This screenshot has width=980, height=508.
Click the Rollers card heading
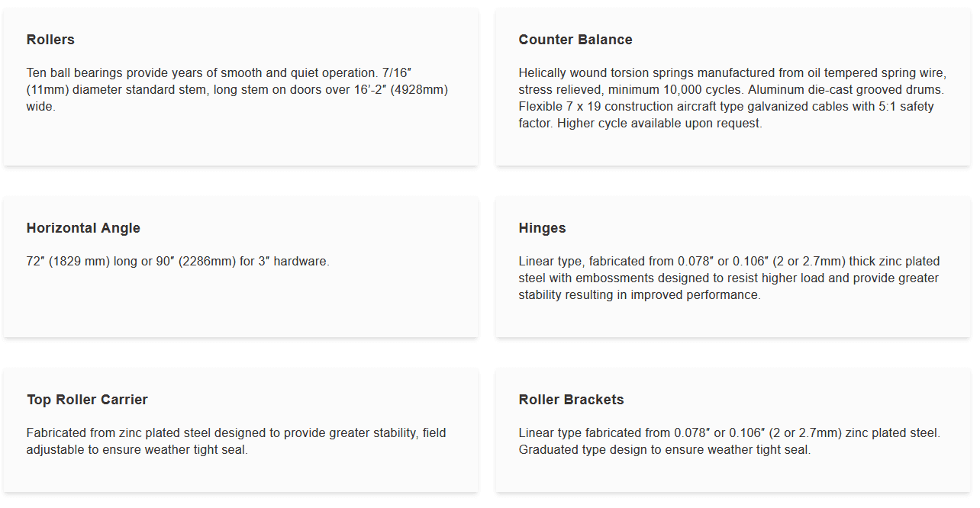pos(50,40)
